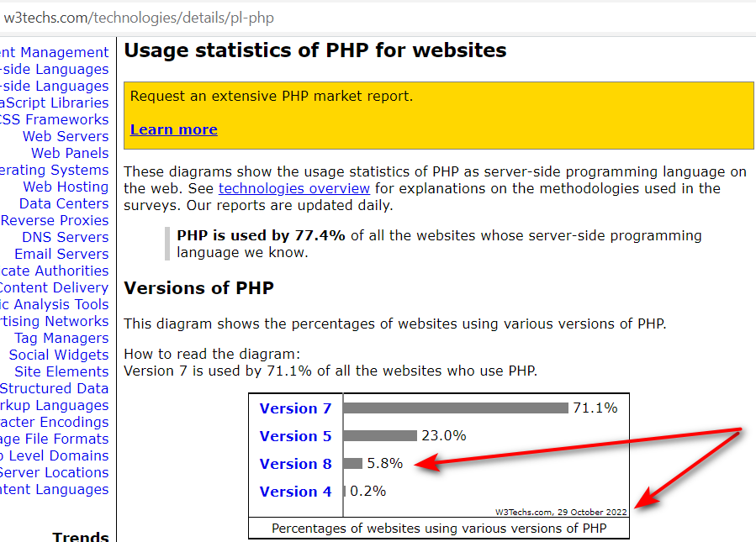
Task: Click the Trends heading in the sidebar
Action: tap(81, 536)
